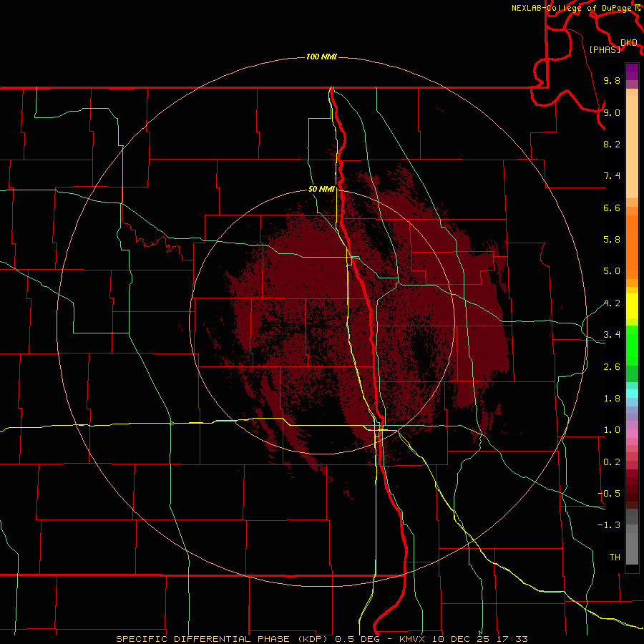
Task: Click the '0.2' legend value
Action: [612, 462]
